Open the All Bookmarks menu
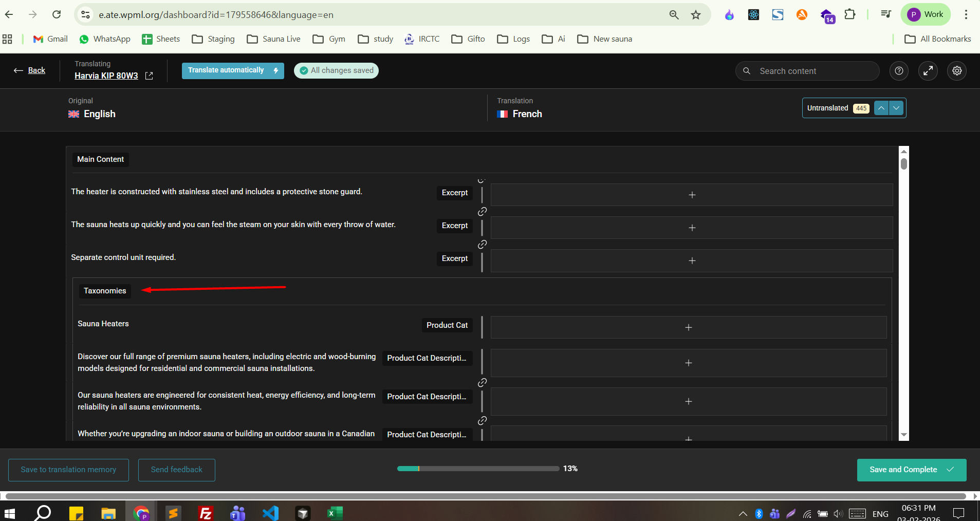Viewport: 980px width, 521px height. point(938,39)
